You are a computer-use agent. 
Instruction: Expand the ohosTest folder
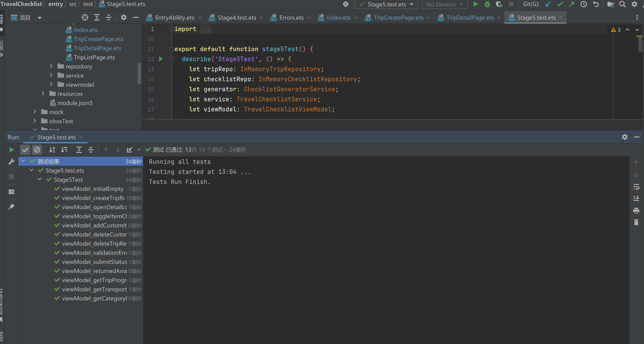(35, 121)
